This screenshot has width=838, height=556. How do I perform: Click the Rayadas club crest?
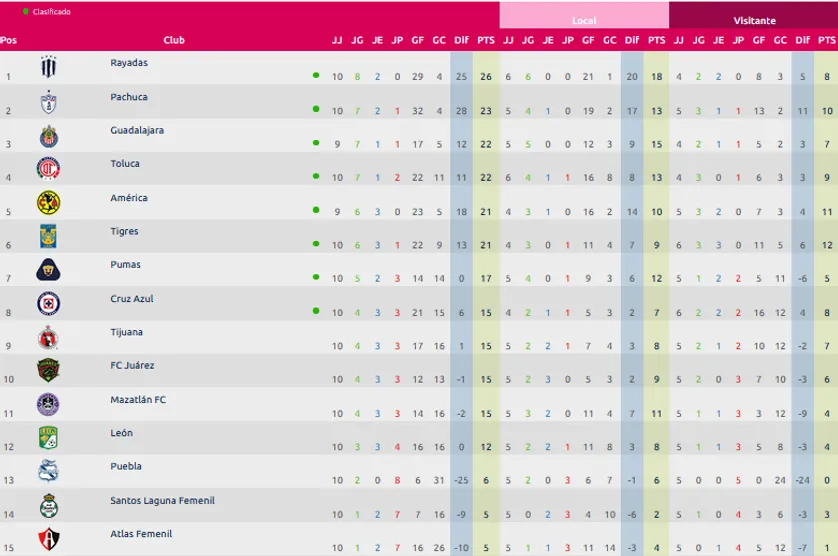pos(48,68)
